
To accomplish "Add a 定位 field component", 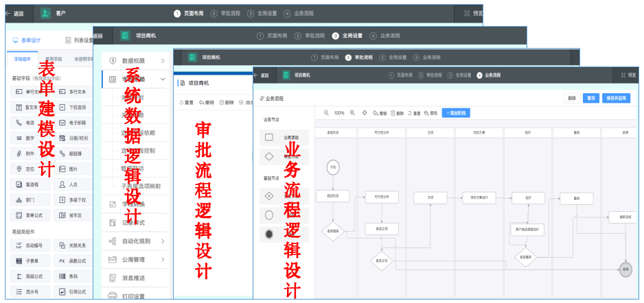I will coord(30,169).
